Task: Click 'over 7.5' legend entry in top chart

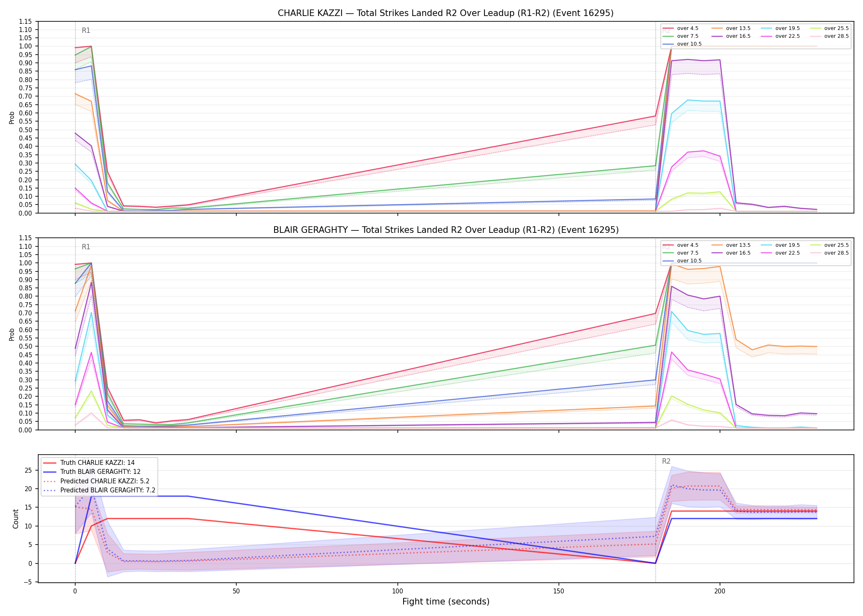Action: coord(681,36)
